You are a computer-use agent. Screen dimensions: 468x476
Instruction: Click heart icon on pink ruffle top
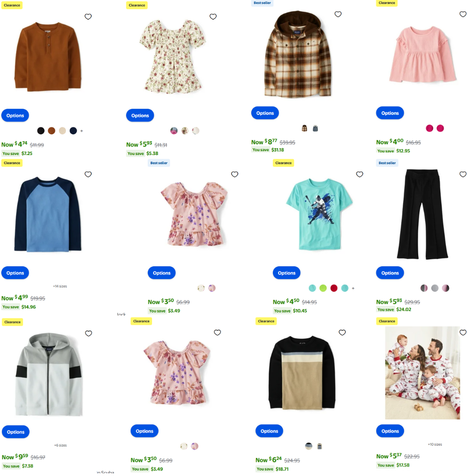click(x=463, y=14)
